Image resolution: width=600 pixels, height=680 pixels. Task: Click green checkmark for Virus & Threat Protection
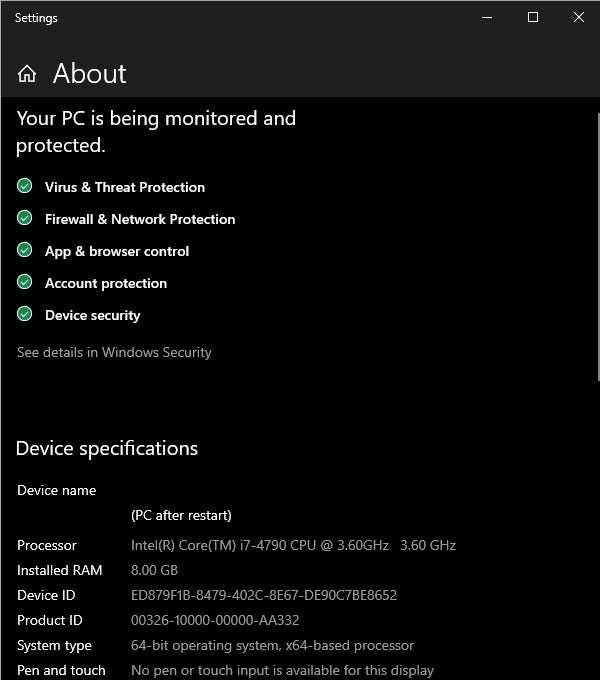[25, 186]
